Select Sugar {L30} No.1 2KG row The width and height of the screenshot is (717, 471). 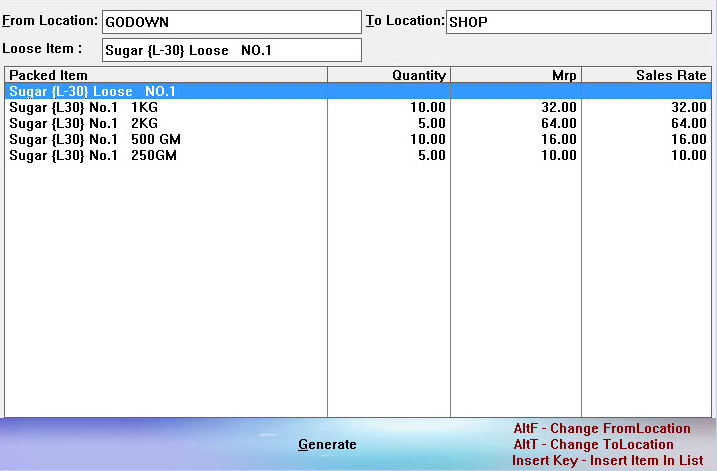pos(358,123)
